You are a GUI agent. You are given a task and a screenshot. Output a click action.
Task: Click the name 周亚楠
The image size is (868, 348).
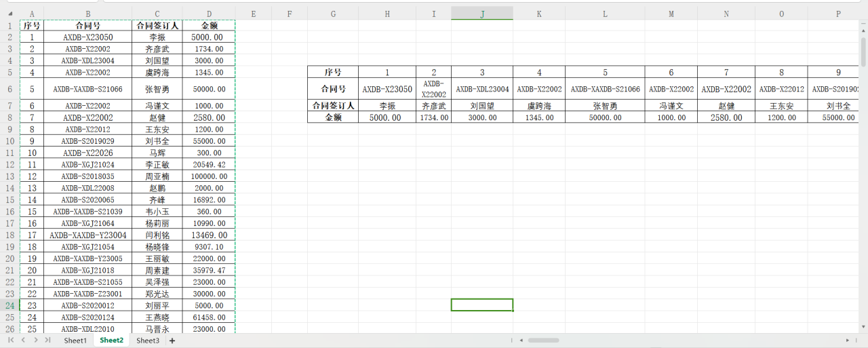157,176
